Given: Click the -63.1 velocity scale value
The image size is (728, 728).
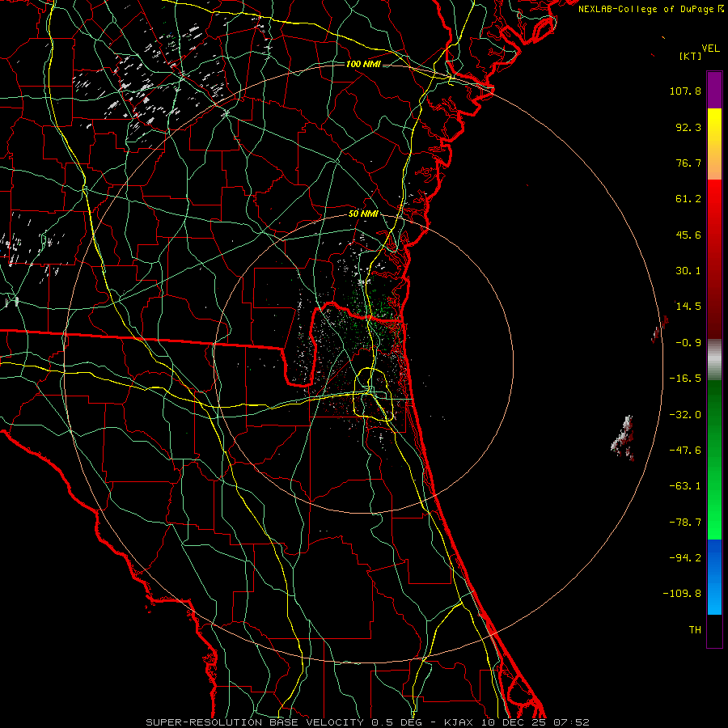Looking at the screenshot, I should click(685, 486).
